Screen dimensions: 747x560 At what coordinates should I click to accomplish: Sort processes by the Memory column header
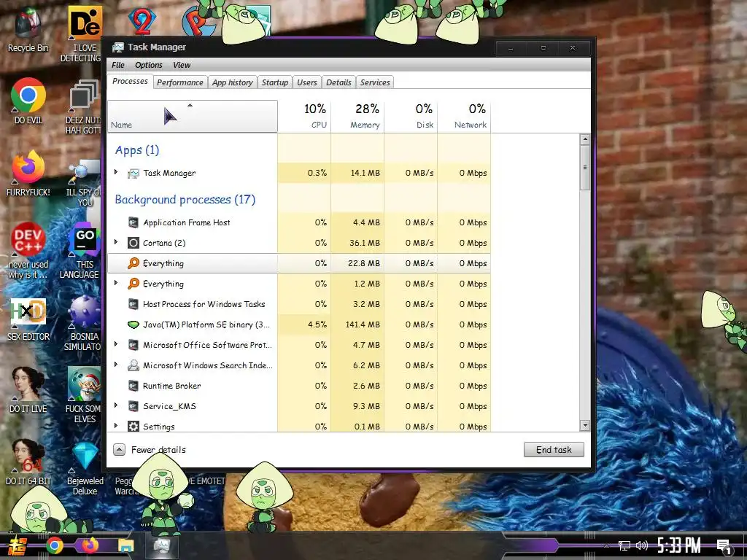coord(357,116)
